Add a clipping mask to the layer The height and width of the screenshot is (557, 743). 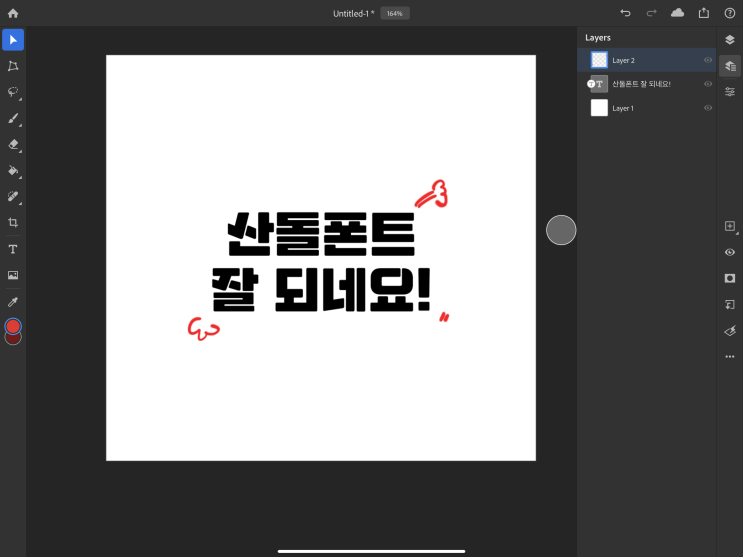point(730,304)
